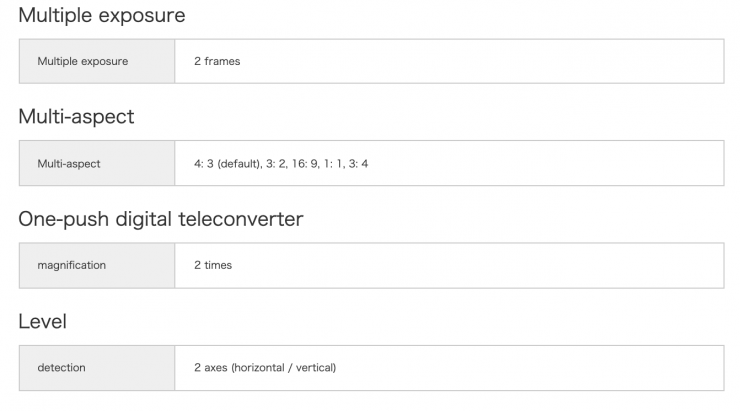Click the "2 frames" value text
The height and width of the screenshot is (411, 740).
coord(217,61)
